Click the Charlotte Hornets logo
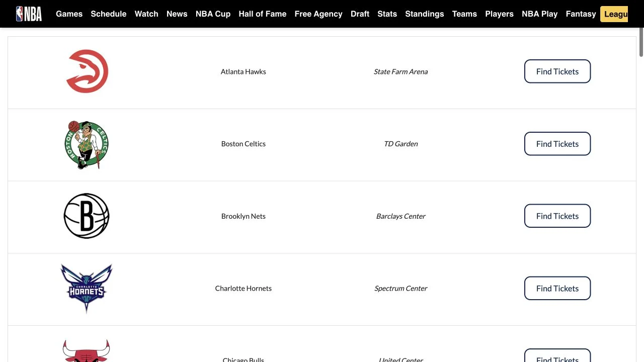This screenshot has width=644, height=362. (x=87, y=289)
